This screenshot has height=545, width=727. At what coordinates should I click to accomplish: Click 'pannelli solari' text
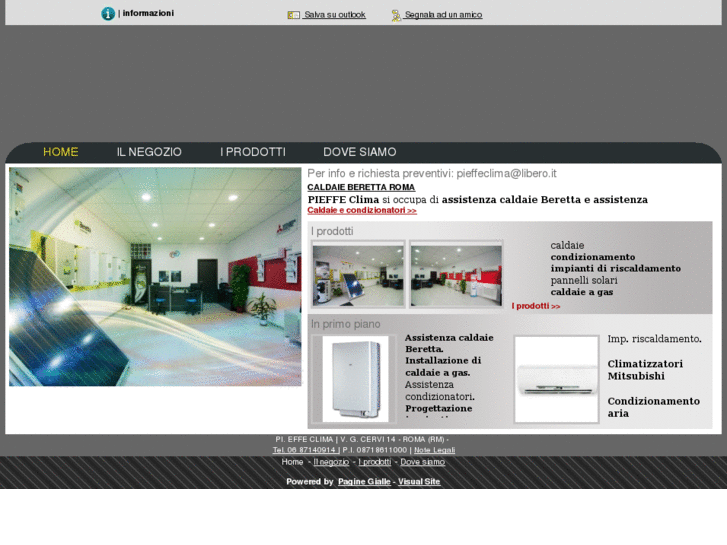(x=584, y=281)
